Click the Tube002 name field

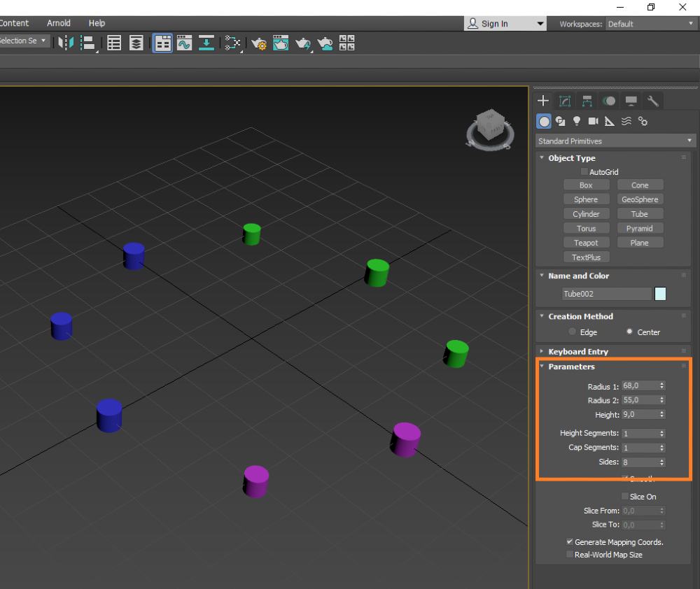coord(607,294)
